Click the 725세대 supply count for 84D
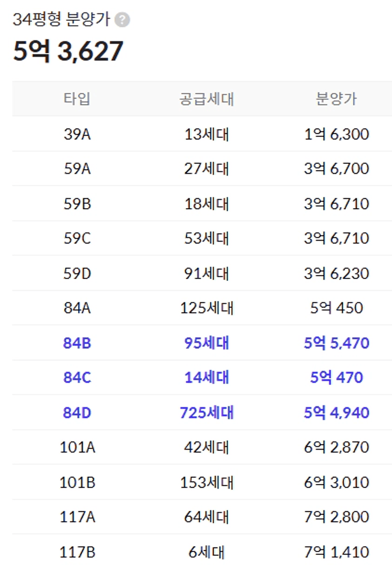Screen dimensions: 392x573 click(207, 412)
